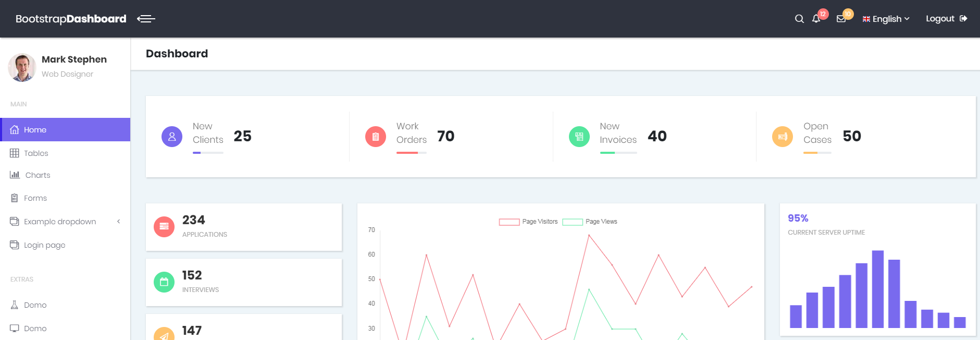Image resolution: width=980 pixels, height=340 pixels.
Task: Open messages envelope with 10 badge
Action: click(841, 19)
